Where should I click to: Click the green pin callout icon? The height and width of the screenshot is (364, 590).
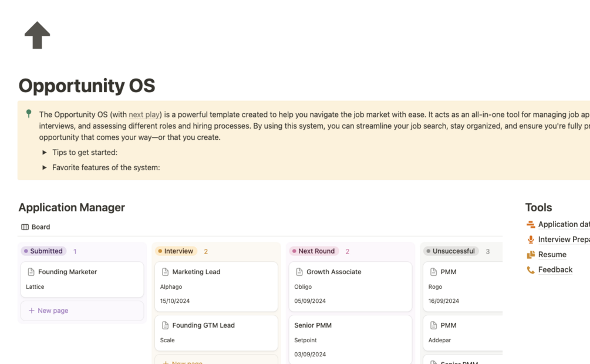tap(29, 113)
